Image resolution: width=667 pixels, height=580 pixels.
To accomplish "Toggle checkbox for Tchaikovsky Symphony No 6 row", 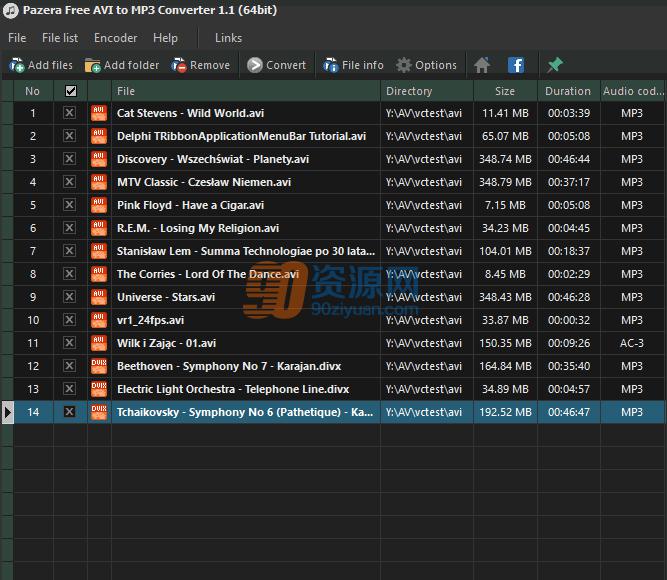I will point(69,411).
